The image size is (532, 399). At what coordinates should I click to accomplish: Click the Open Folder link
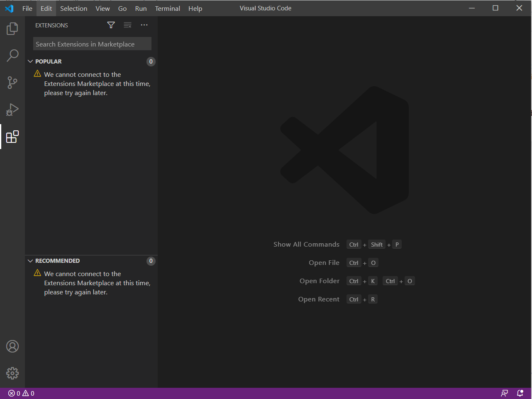tap(320, 281)
